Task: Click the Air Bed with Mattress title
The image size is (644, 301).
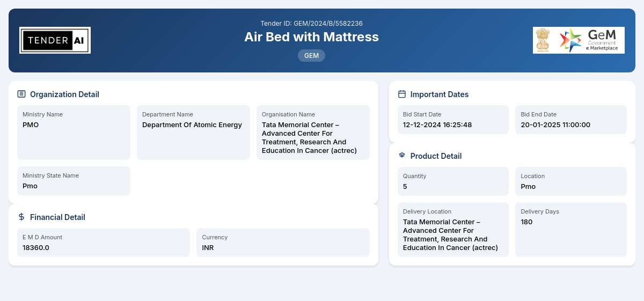Action: tap(311, 37)
